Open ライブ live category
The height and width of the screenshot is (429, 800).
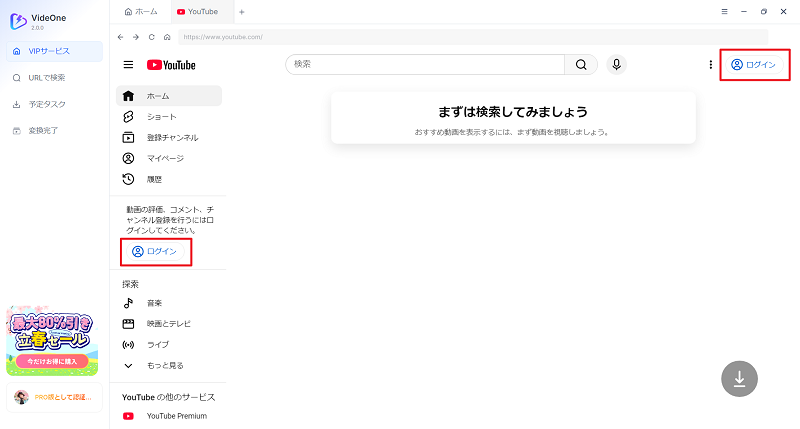click(169, 345)
